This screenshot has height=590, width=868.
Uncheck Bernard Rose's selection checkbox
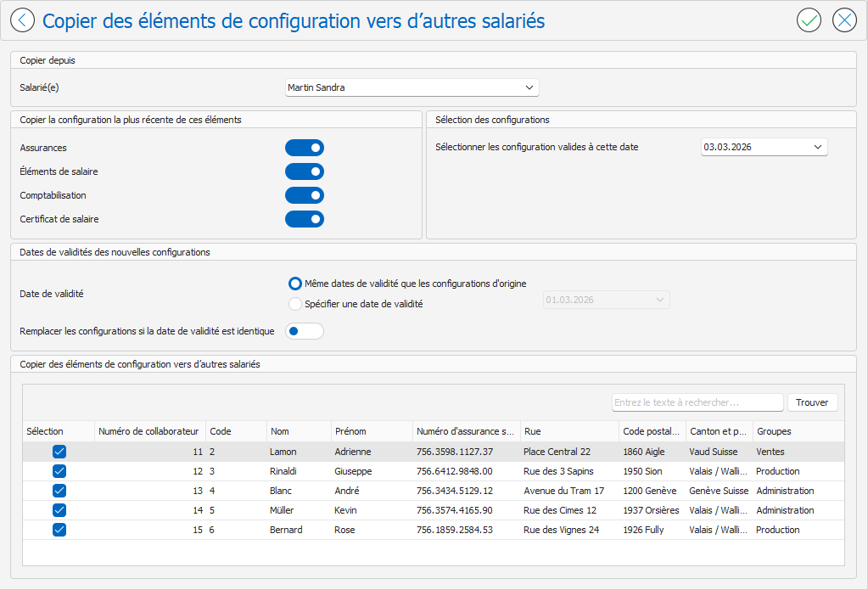59,530
